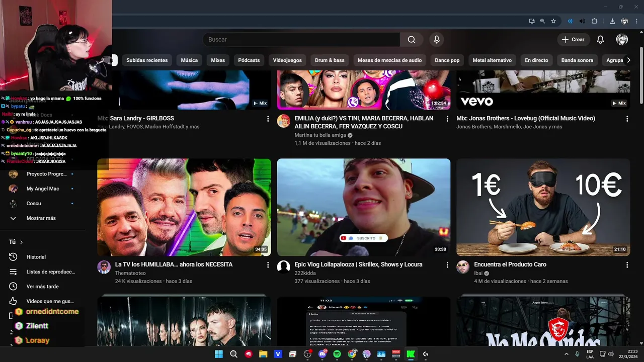Image resolution: width=644 pixels, height=362 pixels.
Task: Open system volume tray icon
Action: coord(610,354)
